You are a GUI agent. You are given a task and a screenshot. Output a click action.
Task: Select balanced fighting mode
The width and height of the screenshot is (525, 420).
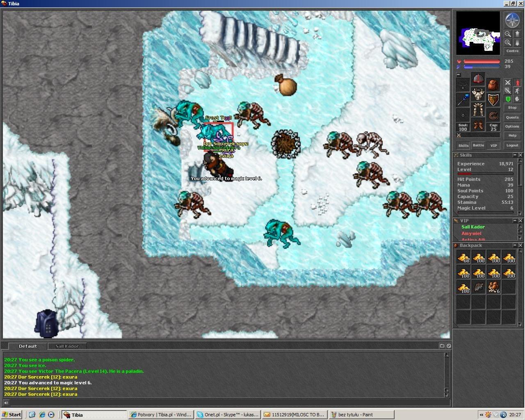pyautogui.click(x=508, y=91)
